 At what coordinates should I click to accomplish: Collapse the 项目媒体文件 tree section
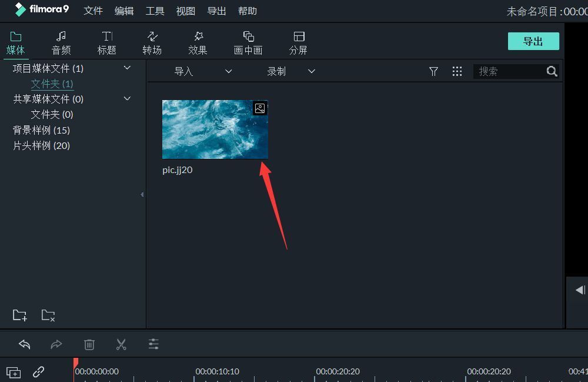pos(127,68)
